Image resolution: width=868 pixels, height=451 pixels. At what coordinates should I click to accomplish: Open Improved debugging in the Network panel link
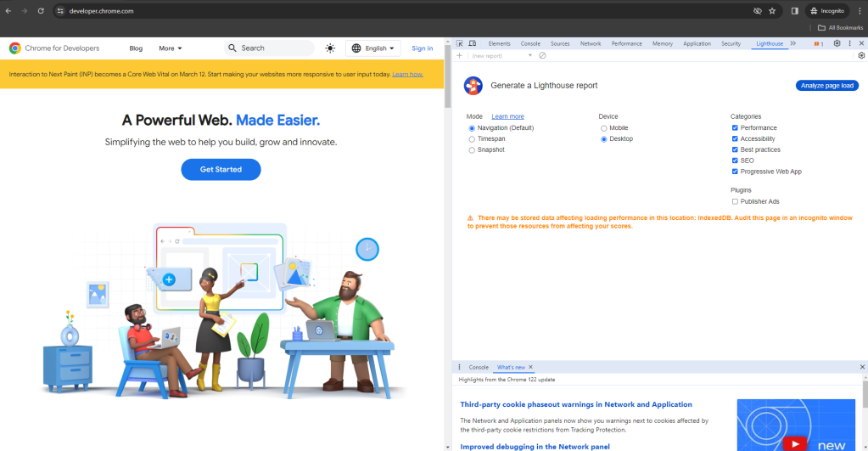click(535, 447)
